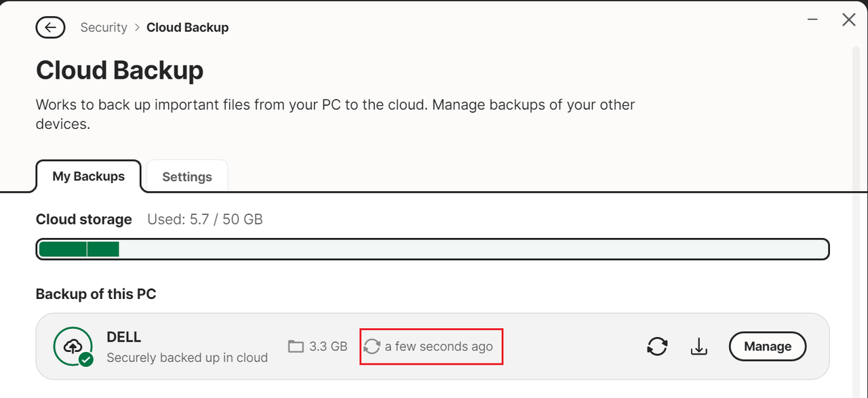The height and width of the screenshot is (398, 868).
Task: Open the Security breadcrumb link
Action: pos(104,28)
